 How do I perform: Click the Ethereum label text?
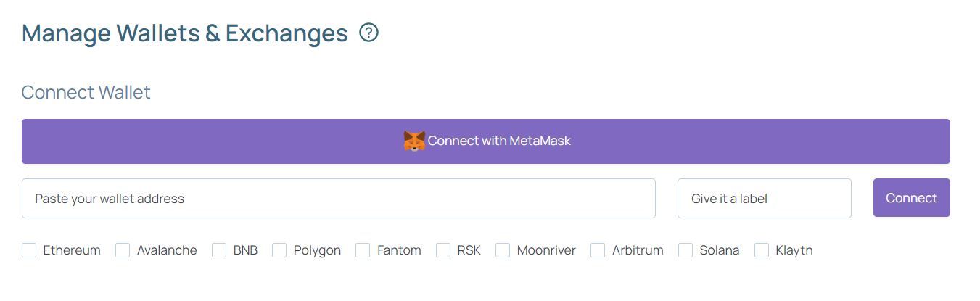[72, 250]
